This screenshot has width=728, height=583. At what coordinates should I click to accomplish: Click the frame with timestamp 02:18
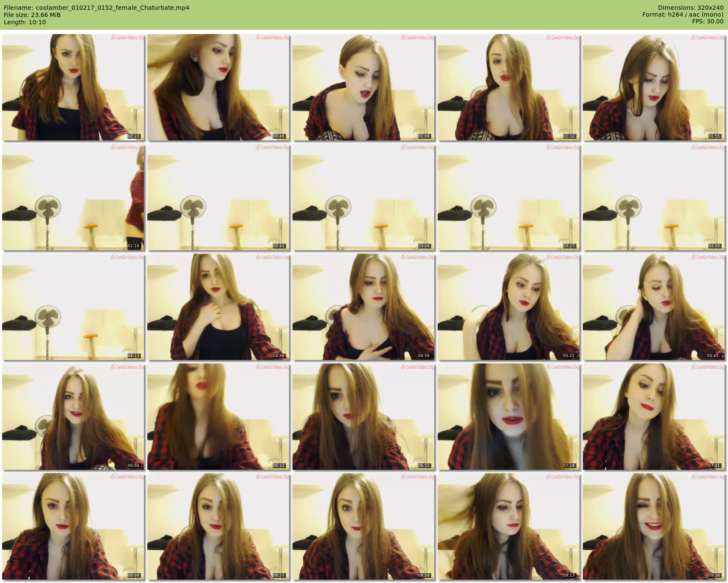(x=73, y=197)
